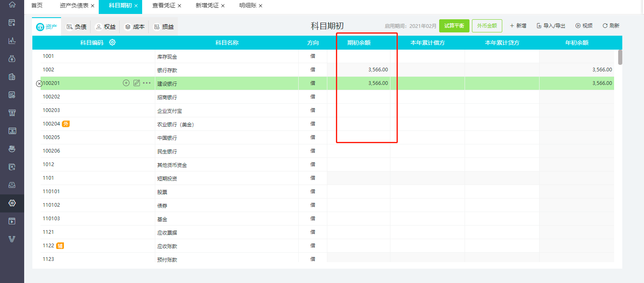644x283 pixels.
Task: Select the 招商银行 account name
Action: tap(167, 97)
